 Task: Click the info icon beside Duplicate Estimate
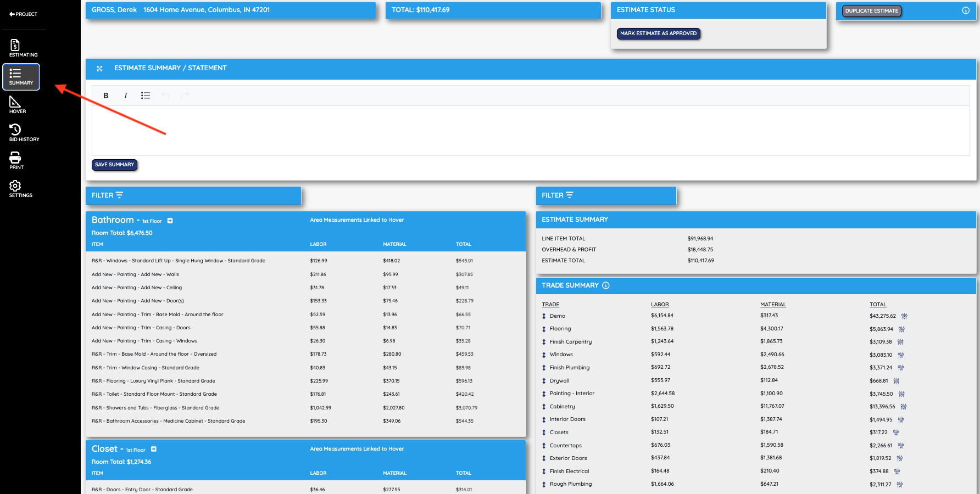[966, 10]
